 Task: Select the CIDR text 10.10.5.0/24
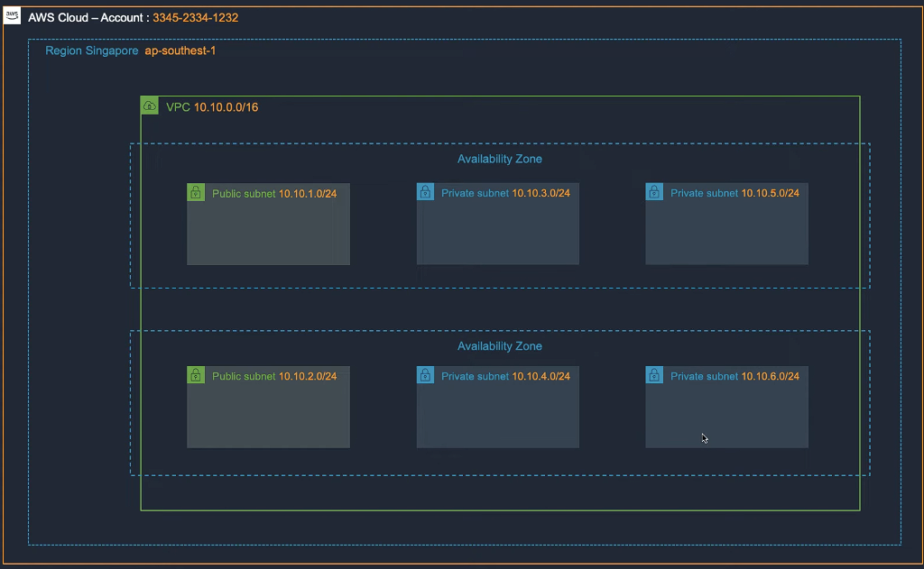click(x=770, y=193)
